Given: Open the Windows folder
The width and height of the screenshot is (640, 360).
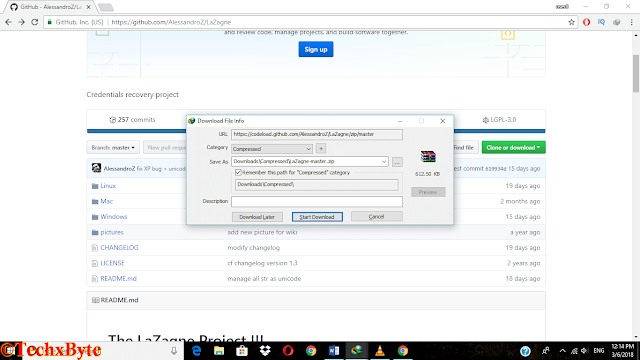Looking at the screenshot, I should (x=113, y=217).
